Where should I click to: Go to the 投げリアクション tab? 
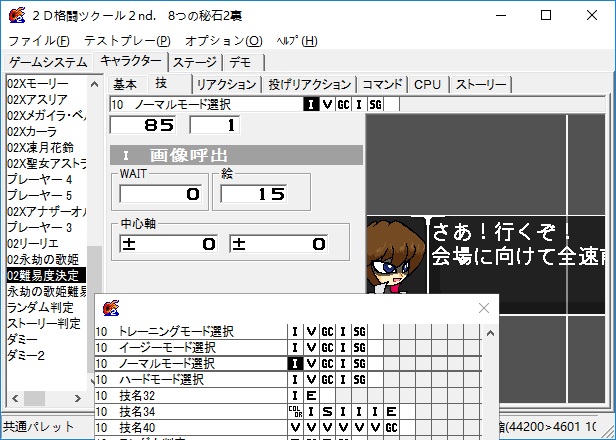309,84
